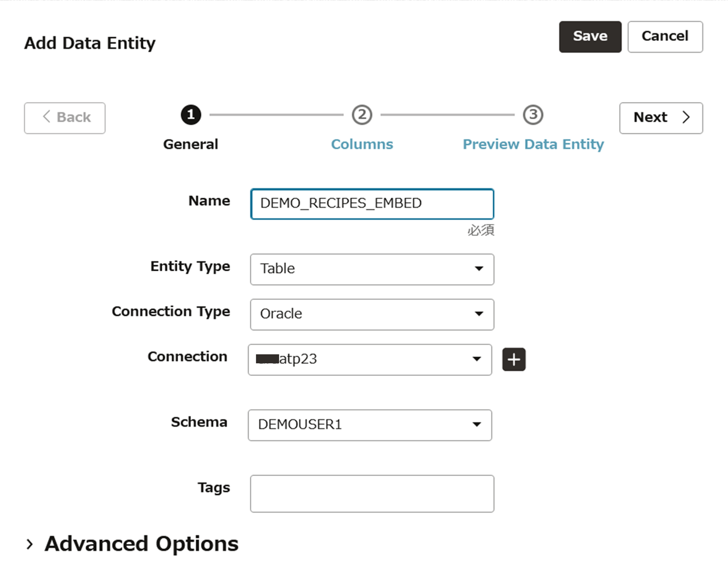This screenshot has height=563, width=728.
Task: Open the Entity Type dropdown
Action: click(372, 269)
